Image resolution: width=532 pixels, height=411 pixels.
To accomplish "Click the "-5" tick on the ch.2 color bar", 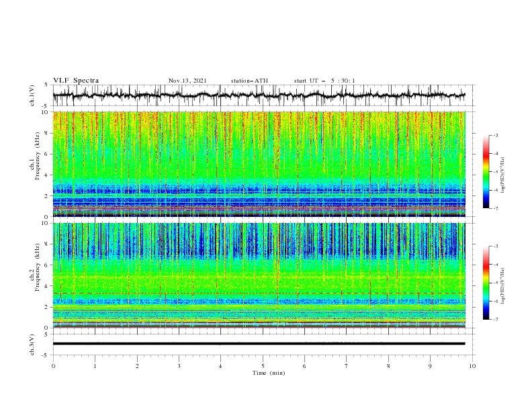I will click(495, 283).
